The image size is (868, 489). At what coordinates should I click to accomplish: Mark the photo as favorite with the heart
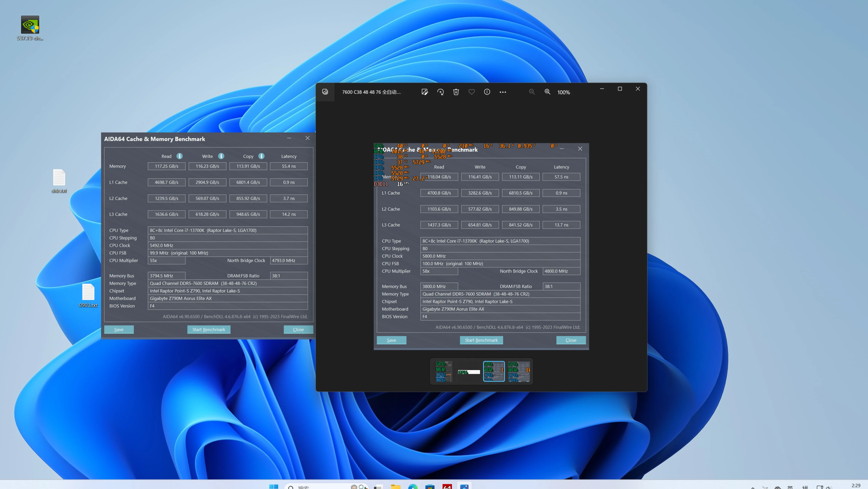(x=472, y=92)
